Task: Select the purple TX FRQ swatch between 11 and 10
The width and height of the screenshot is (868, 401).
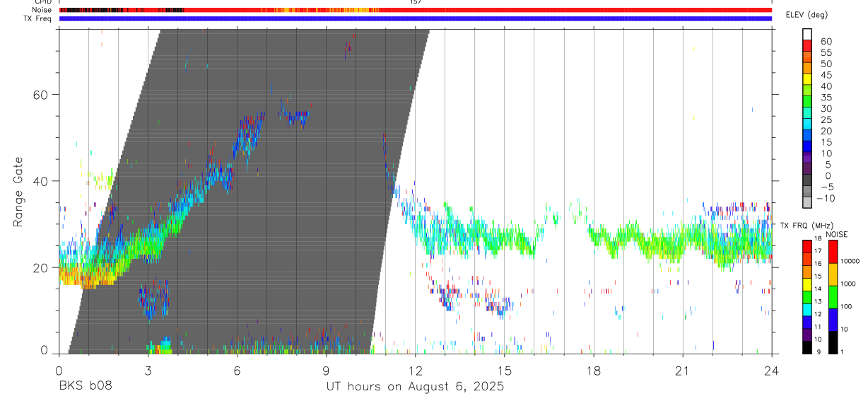Action: [807, 334]
